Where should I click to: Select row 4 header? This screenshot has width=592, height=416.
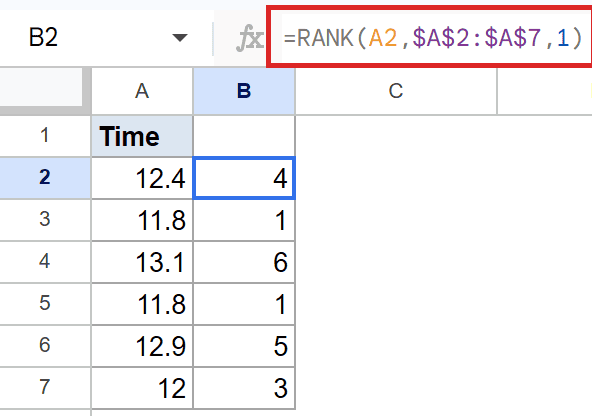[45, 261]
